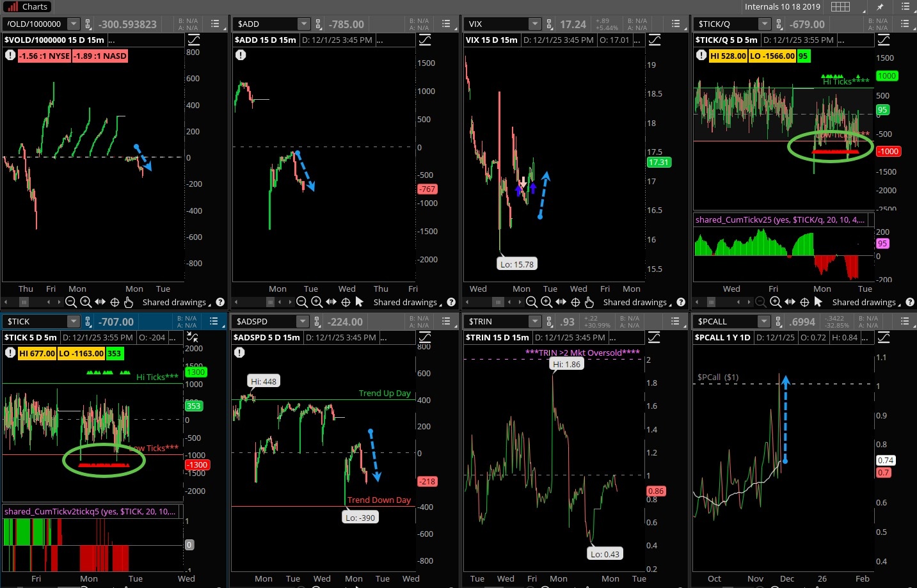Open the $ADD symbol dropdown
The height and width of the screenshot is (588, 917).
(303, 24)
